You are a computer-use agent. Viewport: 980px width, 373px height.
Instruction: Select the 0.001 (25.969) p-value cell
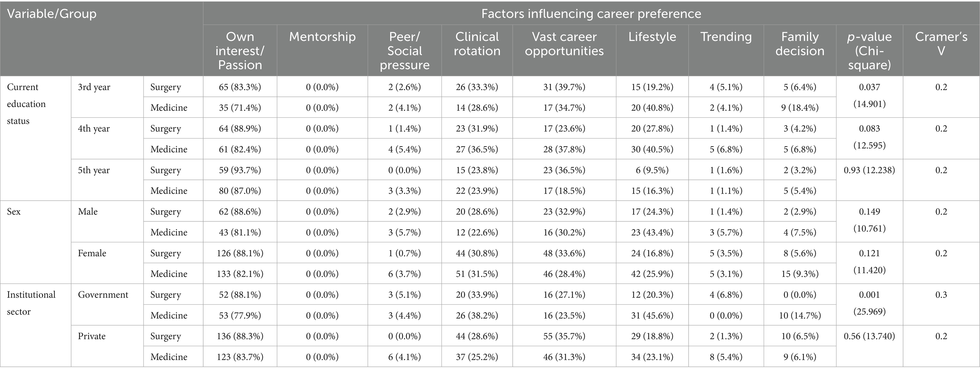click(869, 303)
